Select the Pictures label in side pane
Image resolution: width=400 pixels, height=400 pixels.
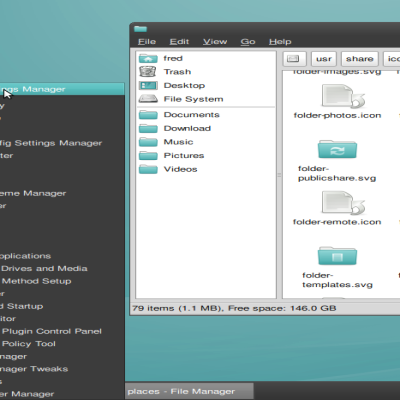pos(184,156)
